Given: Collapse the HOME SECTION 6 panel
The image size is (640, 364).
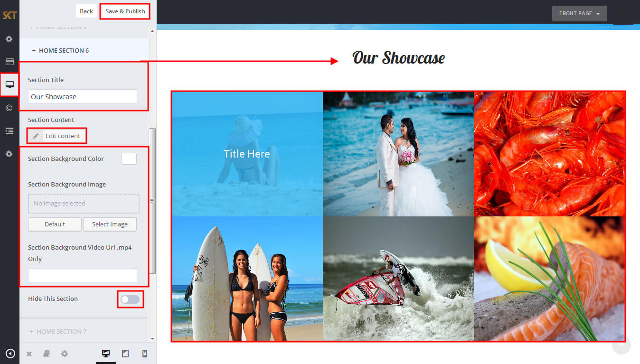Looking at the screenshot, I should coord(84,50).
